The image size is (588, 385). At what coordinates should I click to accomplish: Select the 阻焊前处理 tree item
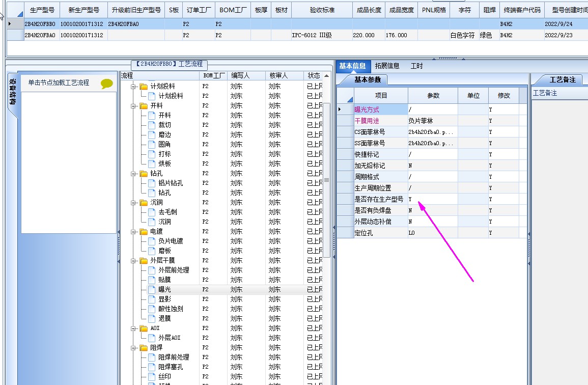click(x=174, y=357)
